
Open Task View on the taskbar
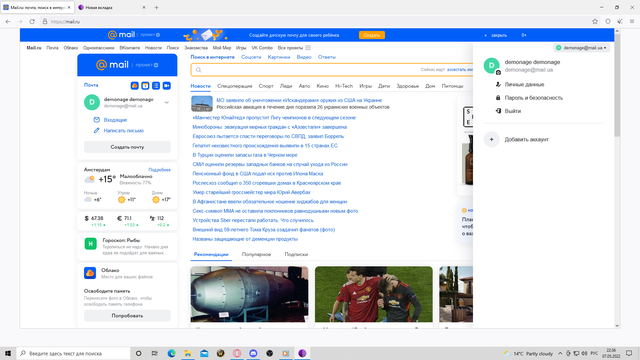154,353
